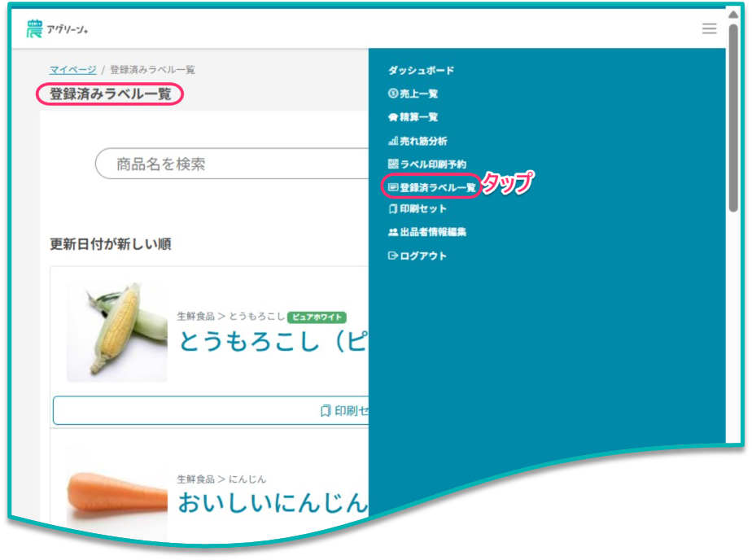Image resolution: width=752 pixels, height=560 pixels.
Task: Focus the 商品名を検索 search field
Action: pos(232,164)
